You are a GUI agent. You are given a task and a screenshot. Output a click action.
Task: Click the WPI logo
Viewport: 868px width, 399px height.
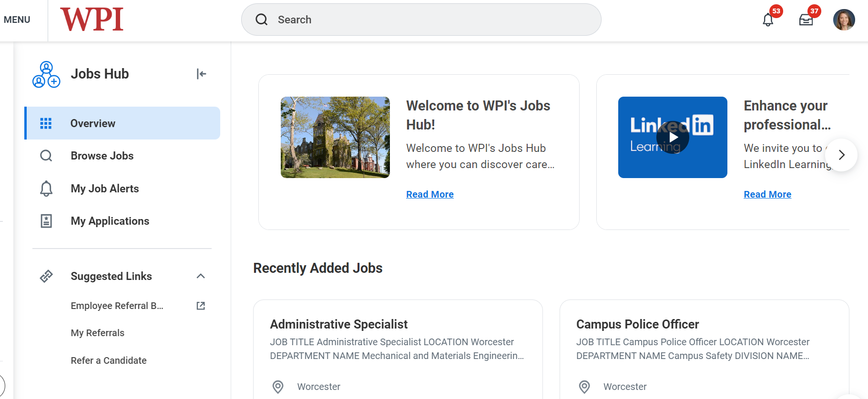point(92,20)
